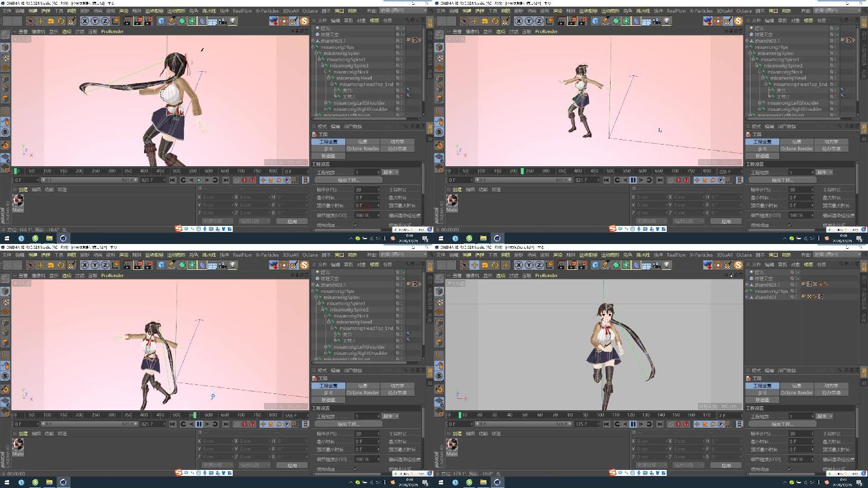The width and height of the screenshot is (868, 488).
Task: Open Octane menu in bottom-left window
Action: coord(310,254)
